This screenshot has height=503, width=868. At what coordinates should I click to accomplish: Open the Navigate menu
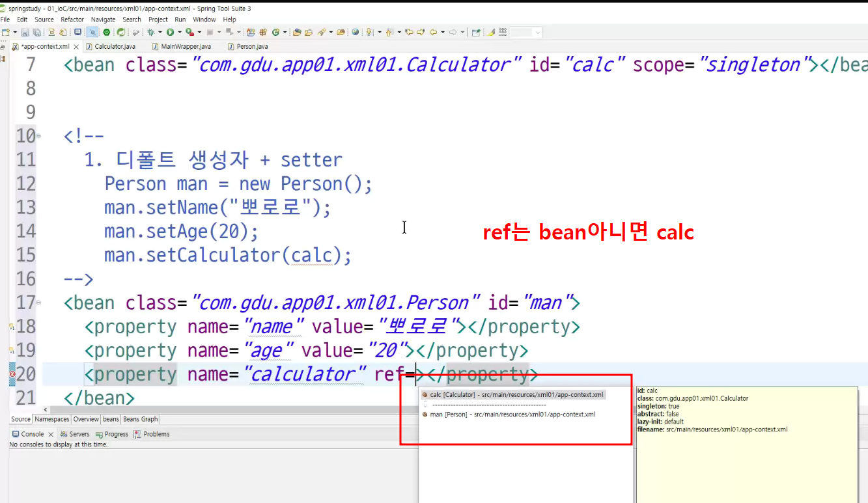(x=103, y=20)
